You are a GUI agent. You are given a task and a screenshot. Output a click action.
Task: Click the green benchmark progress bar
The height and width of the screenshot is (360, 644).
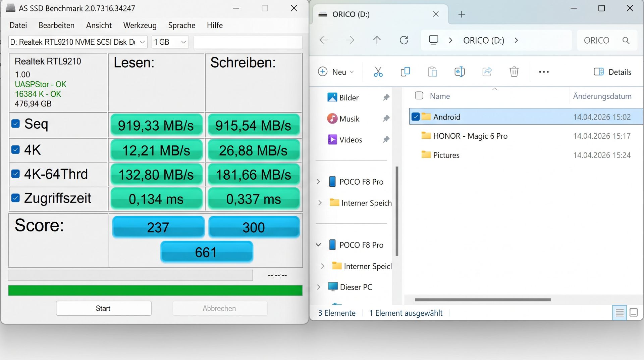[155, 290]
